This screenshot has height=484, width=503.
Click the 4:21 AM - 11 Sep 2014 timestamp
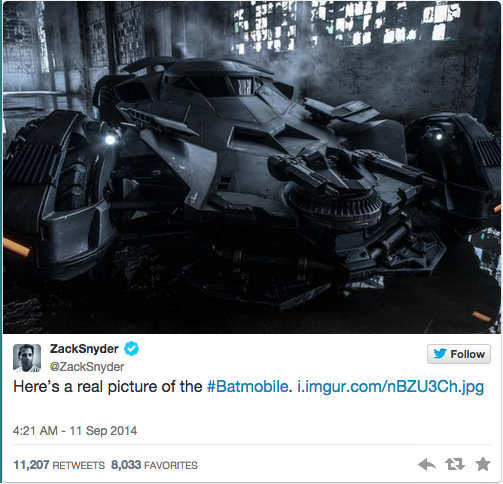[x=75, y=431]
